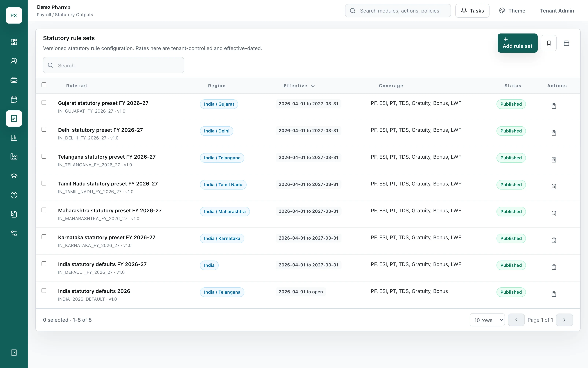Viewport: 588px width, 368px height.
Task: Open the people icon in sidebar
Action: tap(14, 61)
